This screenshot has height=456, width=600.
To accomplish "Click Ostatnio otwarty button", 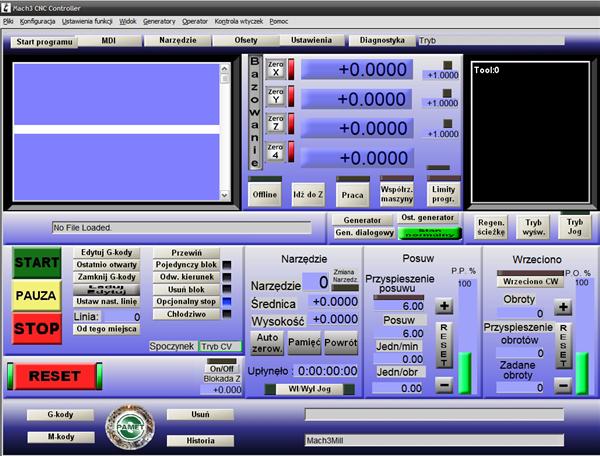I will [x=106, y=264].
